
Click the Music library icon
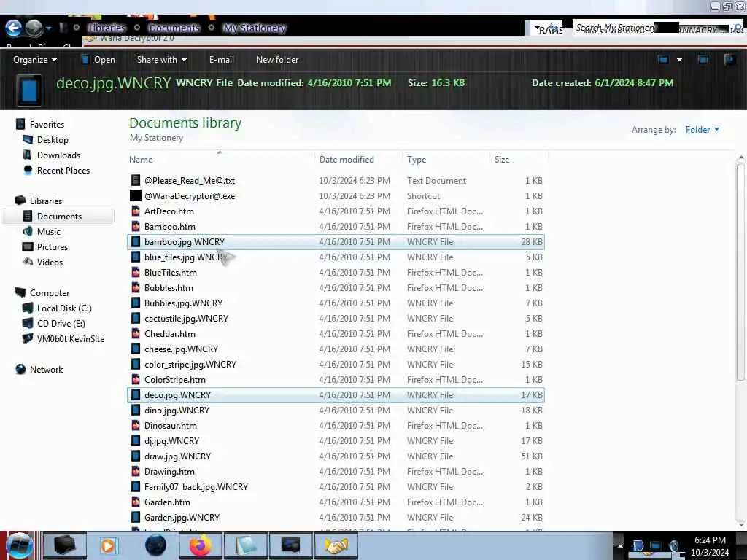[x=28, y=231]
